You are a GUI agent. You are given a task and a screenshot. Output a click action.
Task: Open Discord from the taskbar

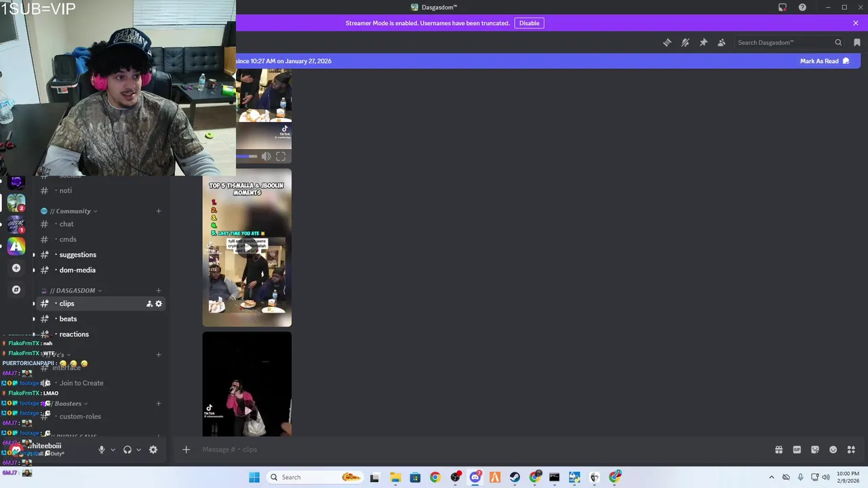click(x=475, y=477)
